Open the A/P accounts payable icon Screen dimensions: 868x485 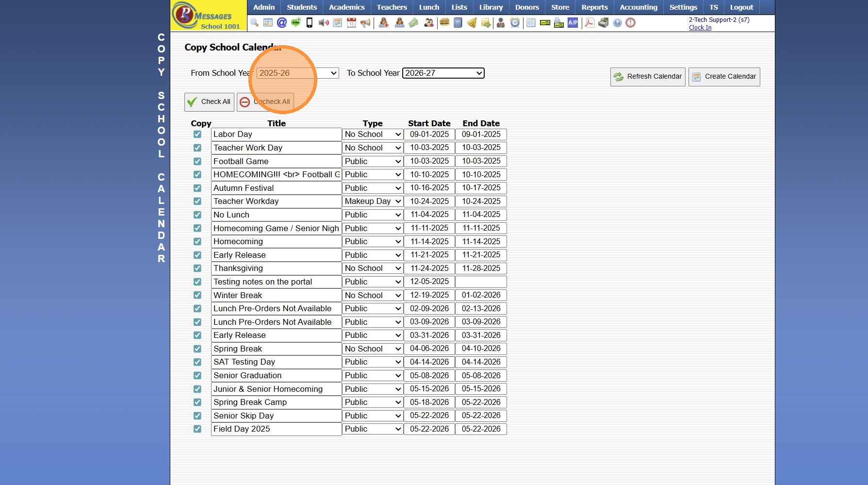pyautogui.click(x=573, y=23)
